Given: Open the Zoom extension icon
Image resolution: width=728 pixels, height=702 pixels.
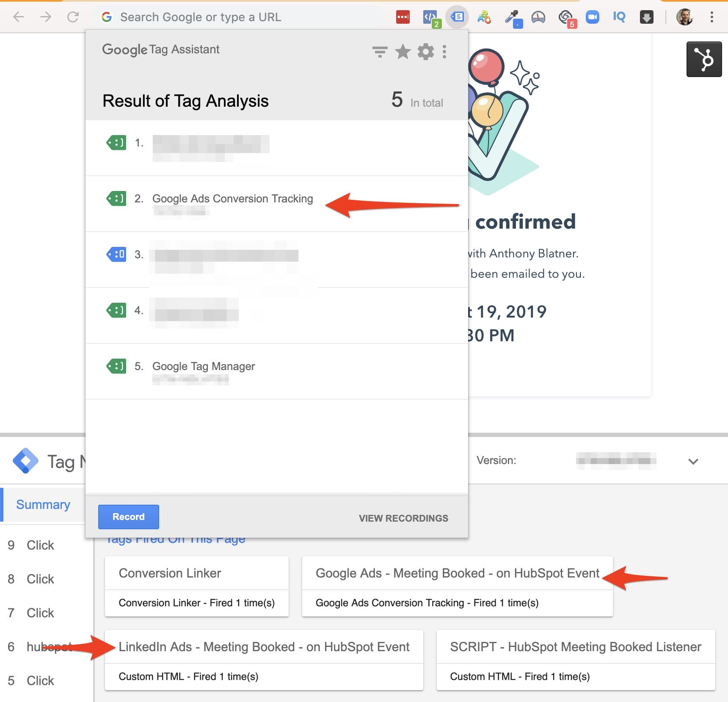Looking at the screenshot, I should pos(593,17).
